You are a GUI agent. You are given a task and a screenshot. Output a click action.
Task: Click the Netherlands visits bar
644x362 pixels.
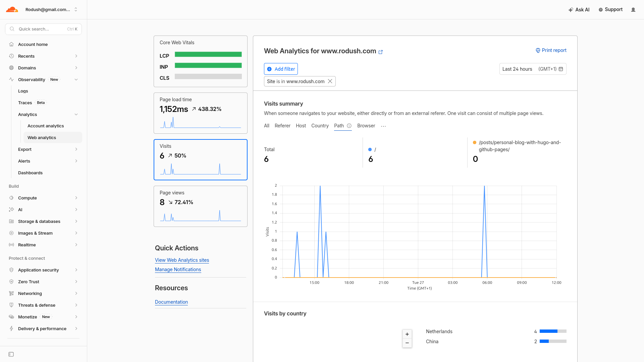coord(553,331)
